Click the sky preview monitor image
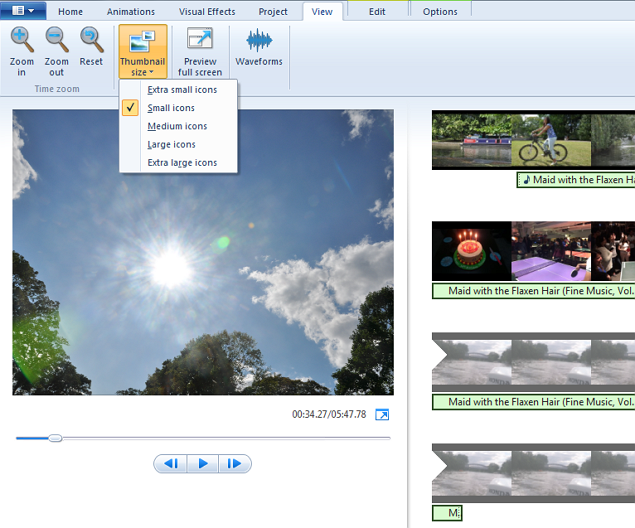 pos(203,252)
